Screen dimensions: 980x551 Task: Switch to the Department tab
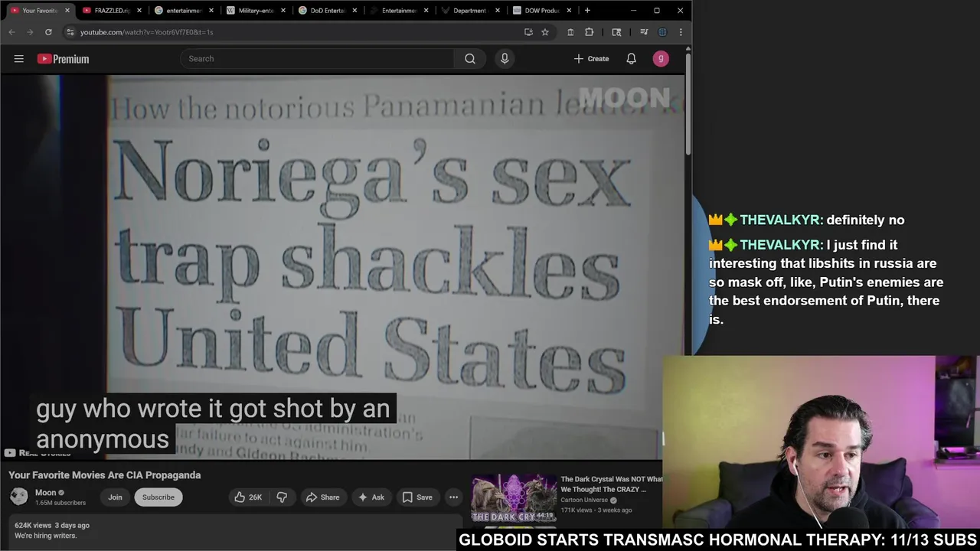(x=469, y=11)
